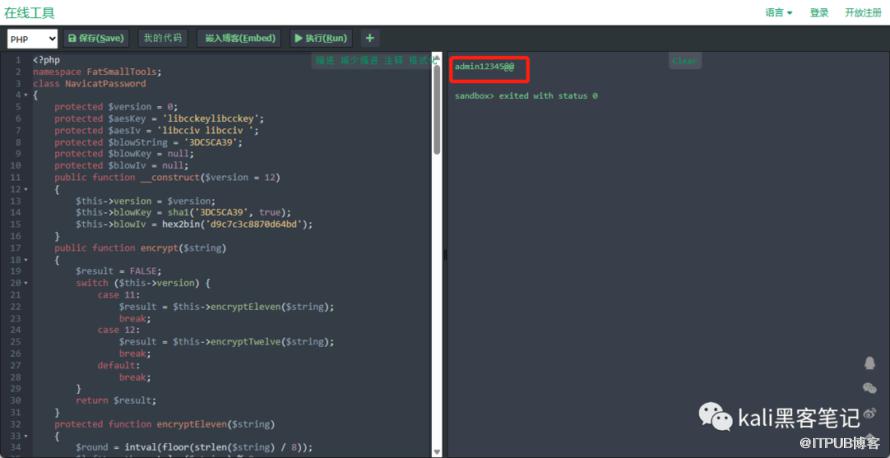Click the '$this->version = $version;' line
890x458 pixels.
146,201
